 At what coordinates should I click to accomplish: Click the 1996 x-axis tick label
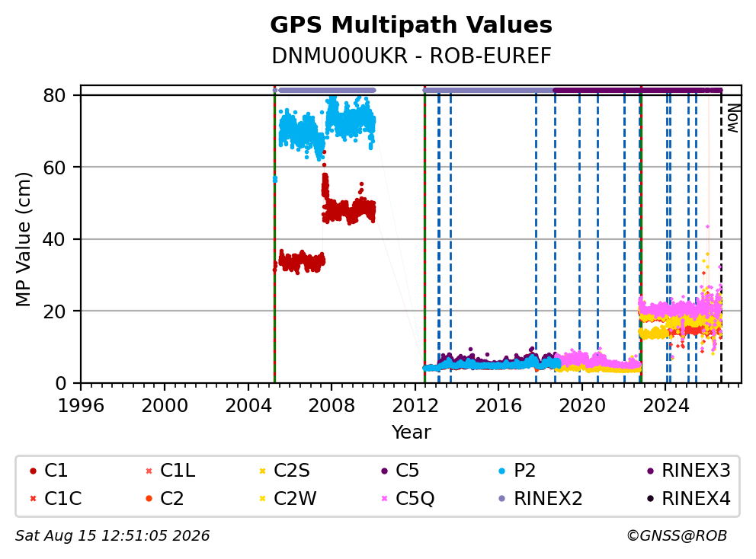tap(81, 406)
